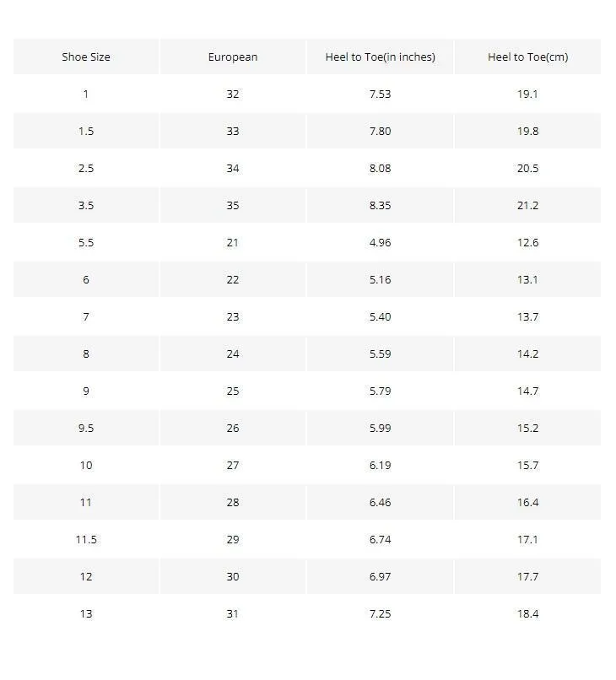The width and height of the screenshot is (616, 680).
Task: Select the 16.4 cm cell
Action: [x=528, y=502]
